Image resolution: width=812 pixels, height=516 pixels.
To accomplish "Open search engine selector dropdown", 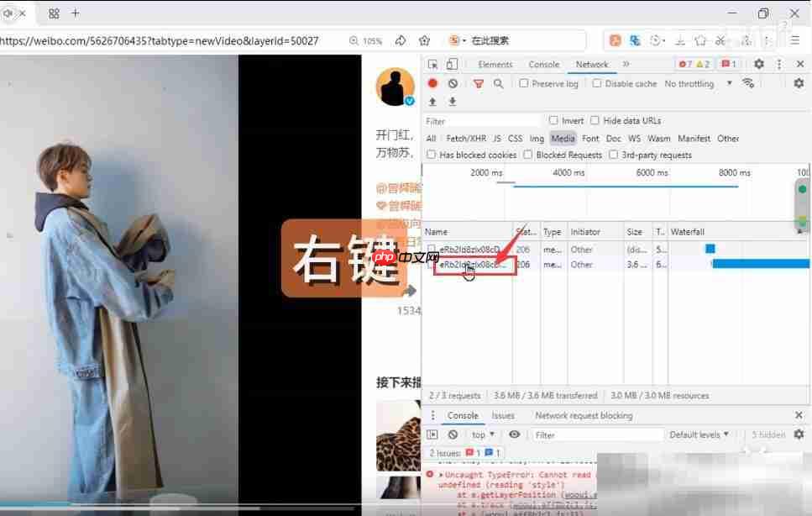I will click(457, 40).
